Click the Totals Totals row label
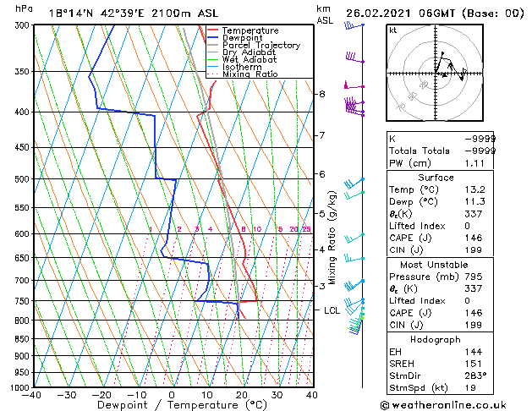532x411 pixels. (x=420, y=151)
